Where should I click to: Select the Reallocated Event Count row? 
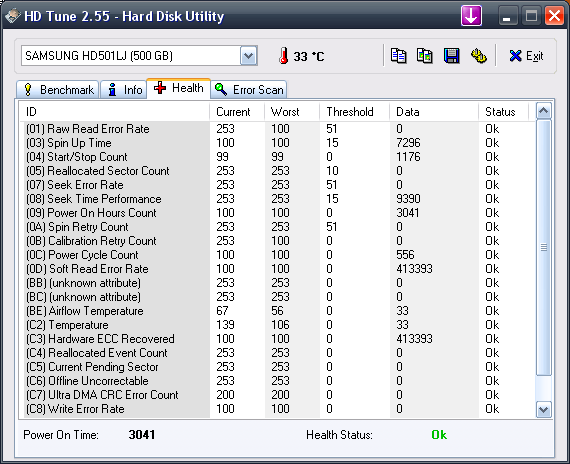pyautogui.click(x=277, y=353)
